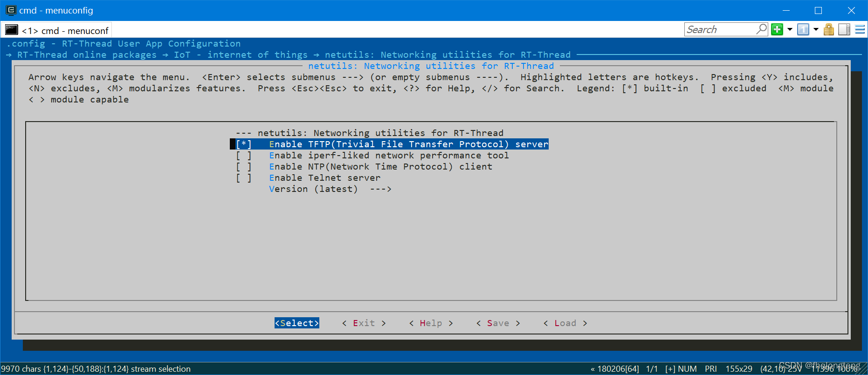
Task: Click the ConEmu app icon in title bar
Action: [11, 10]
